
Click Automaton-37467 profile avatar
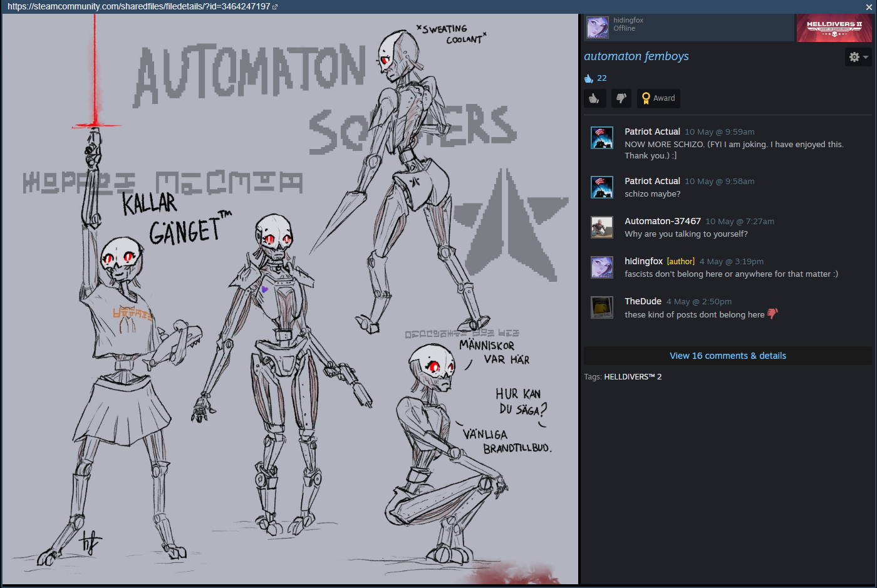click(602, 227)
